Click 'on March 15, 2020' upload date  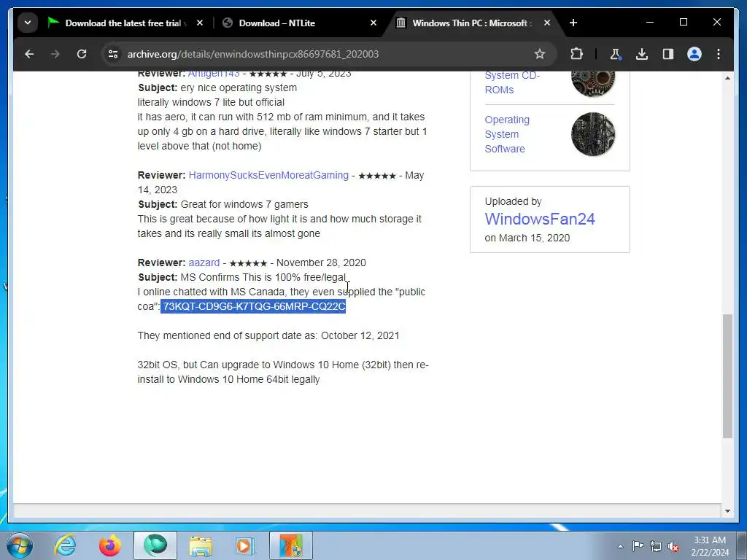tap(527, 238)
